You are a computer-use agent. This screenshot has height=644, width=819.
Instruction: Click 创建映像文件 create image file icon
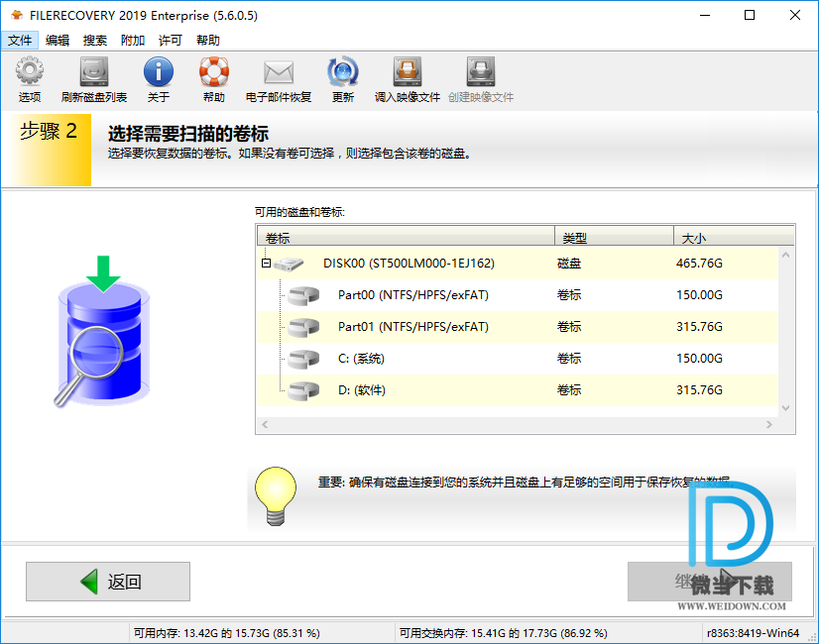point(481,71)
